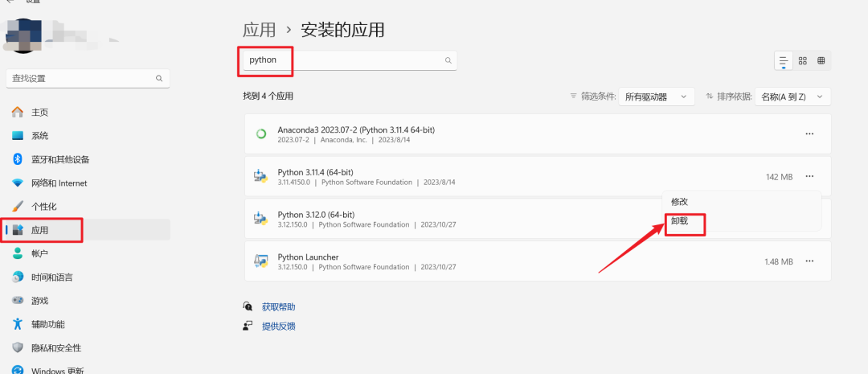868x374 pixels.
Task: Switch to grid view layout
Action: (x=803, y=60)
